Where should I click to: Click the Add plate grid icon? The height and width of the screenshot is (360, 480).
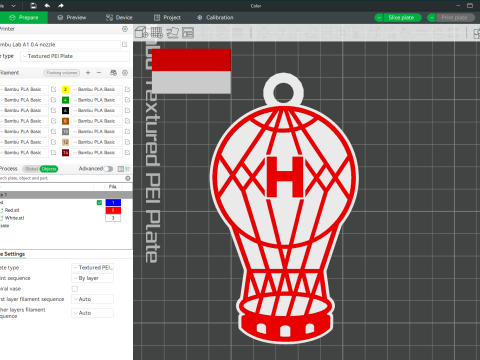pos(157,33)
